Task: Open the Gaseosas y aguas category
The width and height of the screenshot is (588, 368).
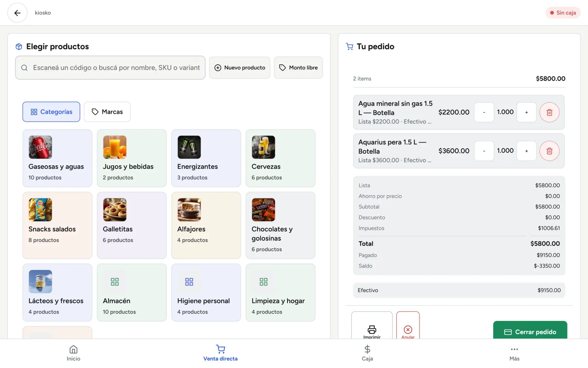Action: tap(57, 158)
